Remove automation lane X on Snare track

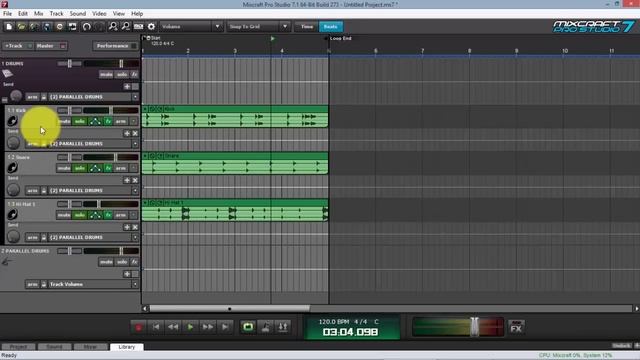click(135, 180)
